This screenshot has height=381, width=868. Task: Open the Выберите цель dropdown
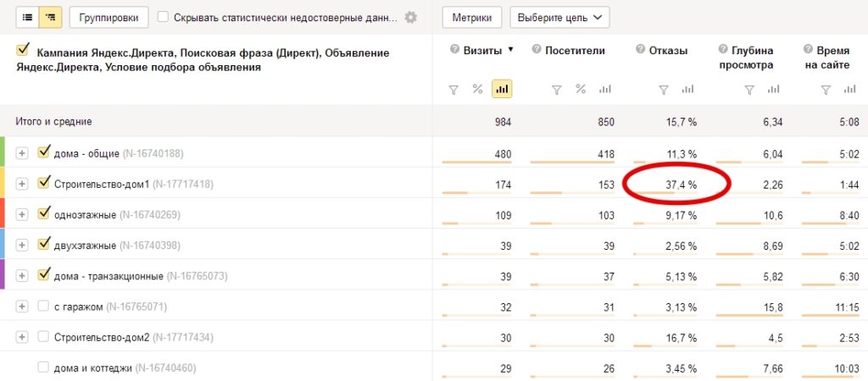(x=559, y=17)
